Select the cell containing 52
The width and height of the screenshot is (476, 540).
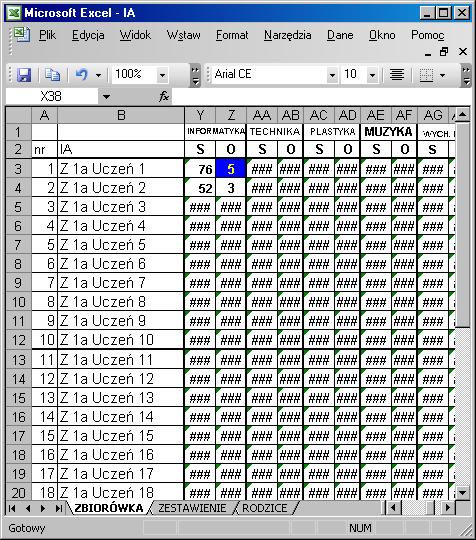point(200,188)
